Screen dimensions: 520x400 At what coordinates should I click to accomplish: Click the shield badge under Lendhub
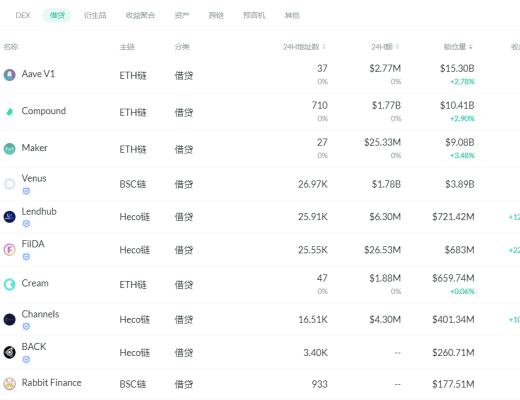pos(26,224)
